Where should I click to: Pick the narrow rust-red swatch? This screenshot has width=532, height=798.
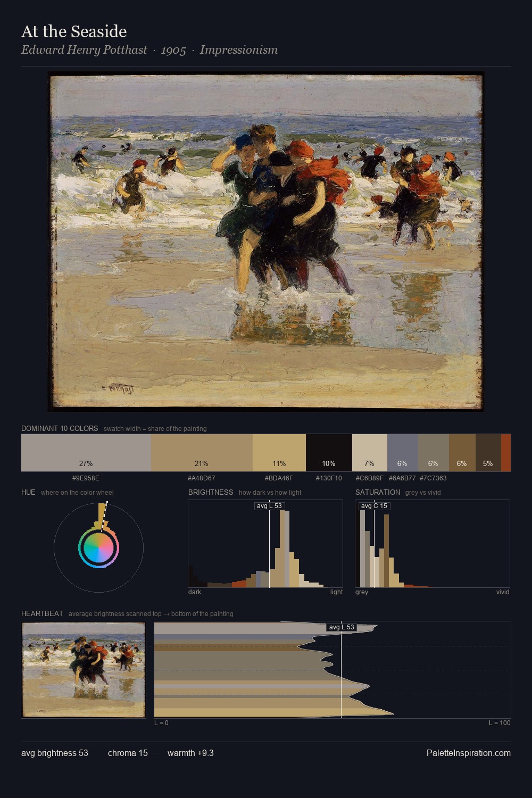[506, 453]
